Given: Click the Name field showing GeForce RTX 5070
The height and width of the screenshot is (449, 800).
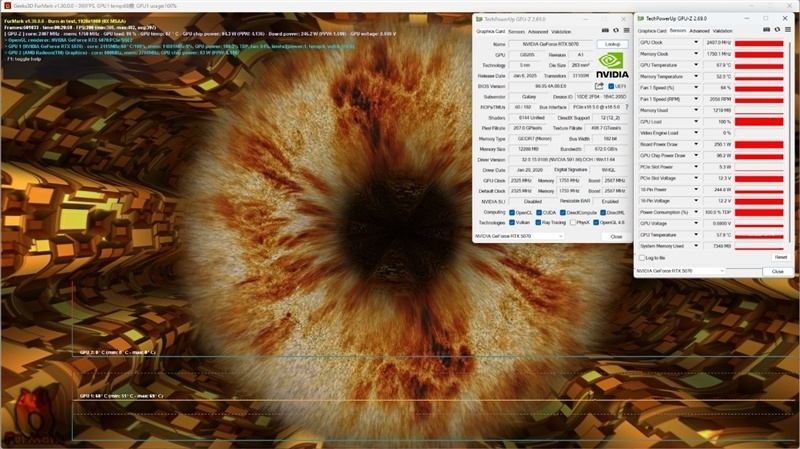Looking at the screenshot, I should (x=551, y=44).
